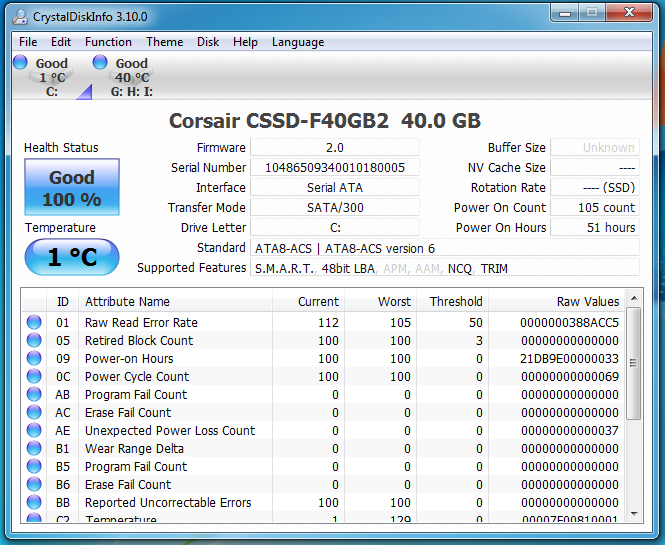The height and width of the screenshot is (545, 665).
Task: Click status orb of Power-on Hours row
Action: click(x=34, y=358)
